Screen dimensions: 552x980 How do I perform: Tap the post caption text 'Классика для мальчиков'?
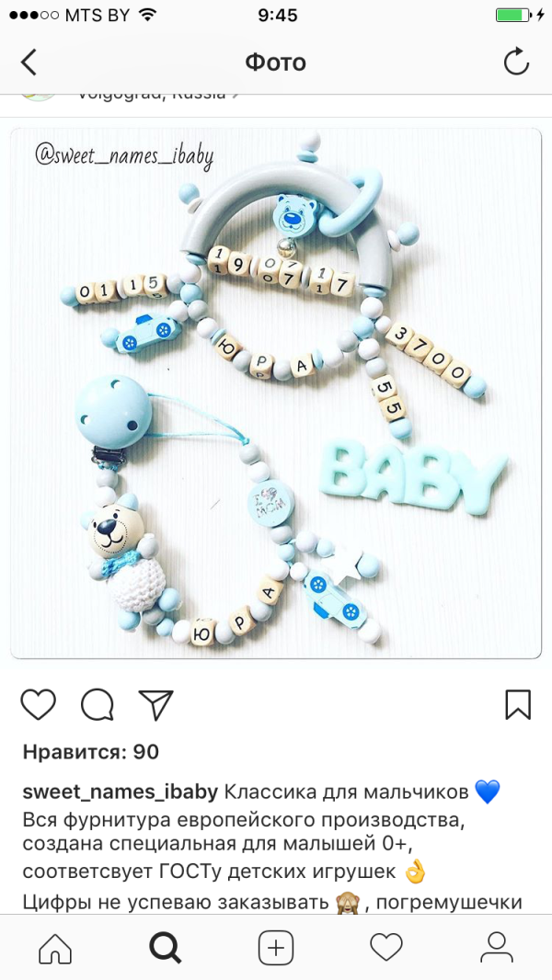point(346,792)
